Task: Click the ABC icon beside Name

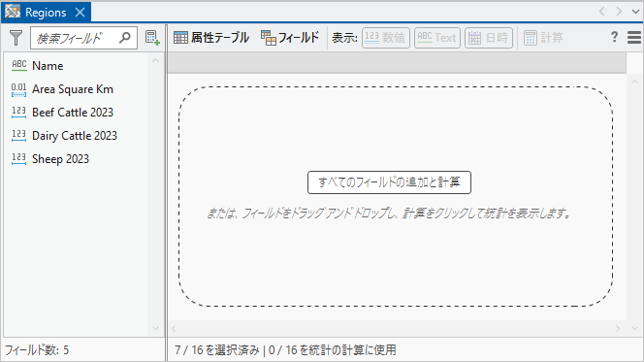Action: tap(18, 65)
